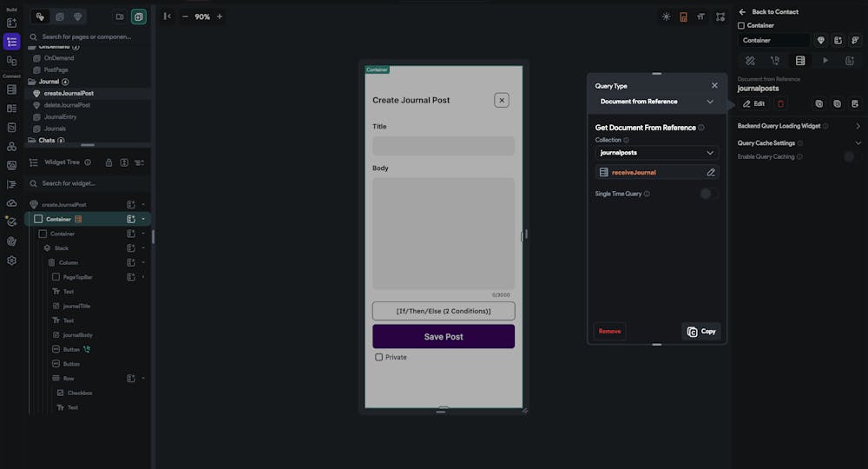This screenshot has height=469, width=868.
Task: Click the If/Then/Else conditions button
Action: point(444,311)
